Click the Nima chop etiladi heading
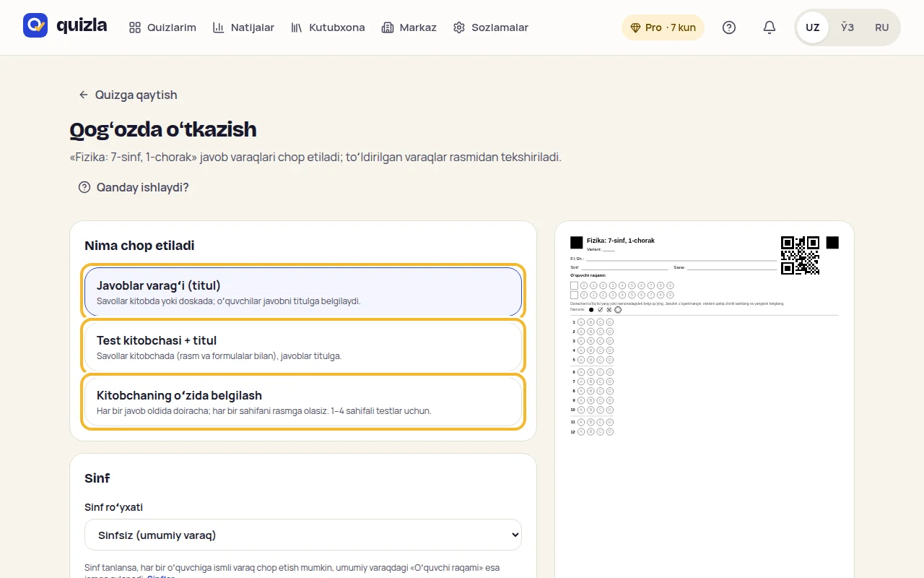 (x=139, y=246)
